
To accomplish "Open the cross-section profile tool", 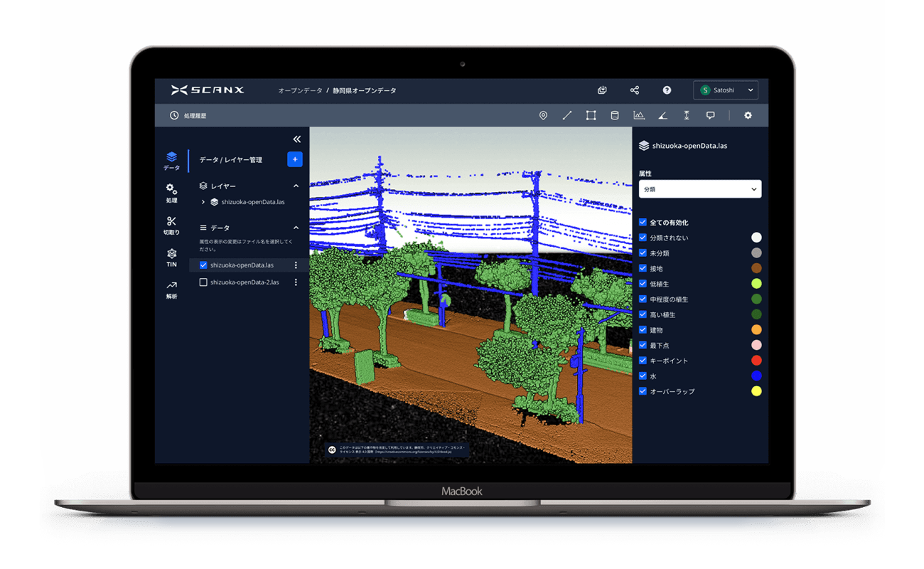I will coord(638,115).
